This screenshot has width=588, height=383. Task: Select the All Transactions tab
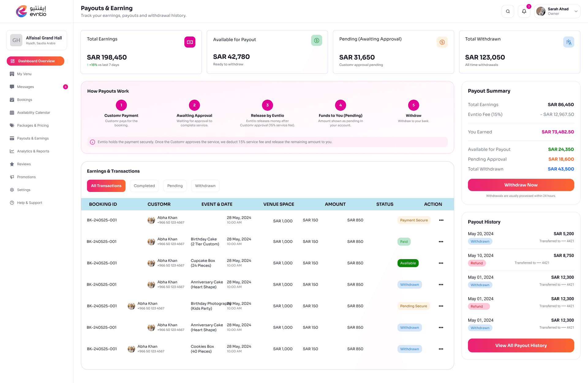106,186
